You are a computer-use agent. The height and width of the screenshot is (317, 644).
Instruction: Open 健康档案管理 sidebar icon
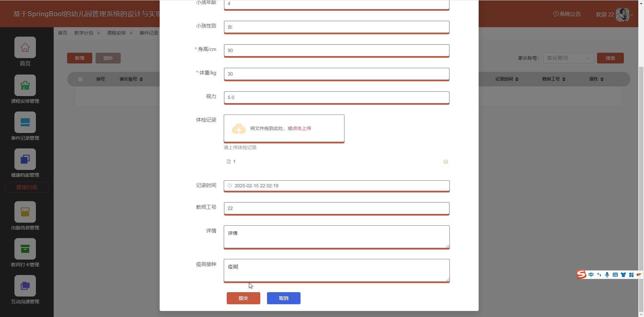pyautogui.click(x=25, y=159)
